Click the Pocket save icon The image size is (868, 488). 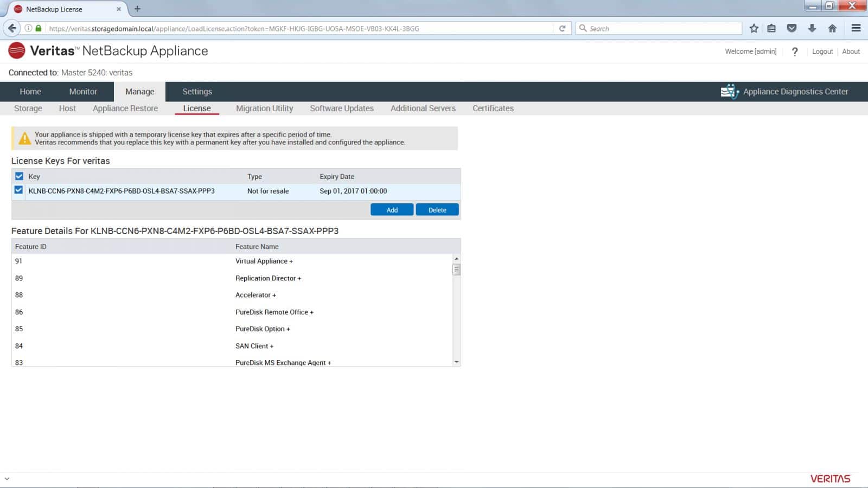pyautogui.click(x=792, y=28)
